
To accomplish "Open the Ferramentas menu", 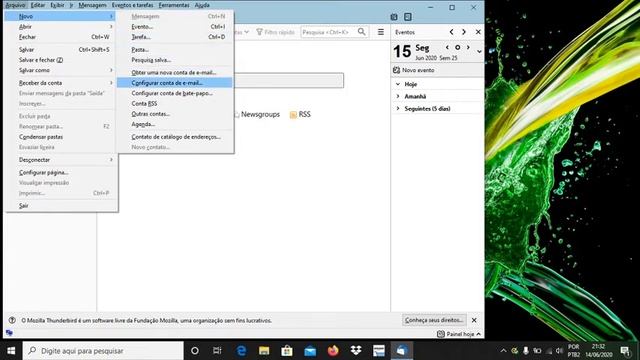I will (174, 5).
